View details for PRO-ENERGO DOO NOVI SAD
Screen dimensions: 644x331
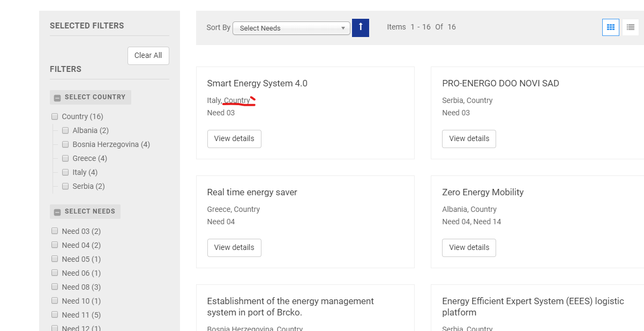click(469, 138)
